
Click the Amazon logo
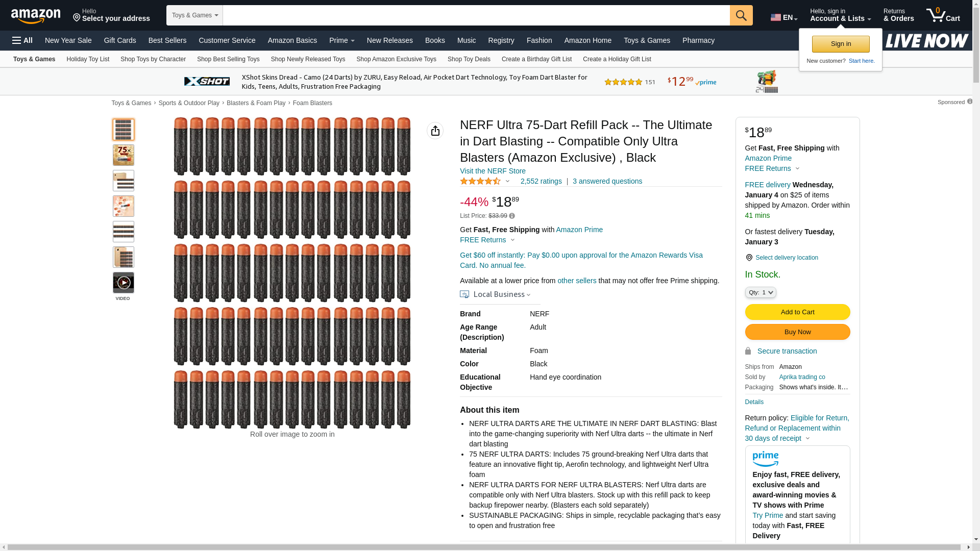coord(36,16)
